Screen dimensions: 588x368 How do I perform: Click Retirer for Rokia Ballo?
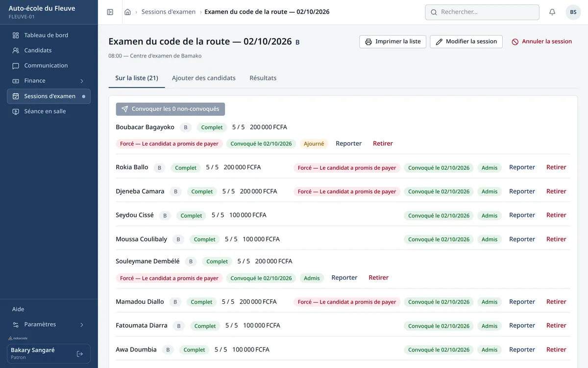coord(556,167)
